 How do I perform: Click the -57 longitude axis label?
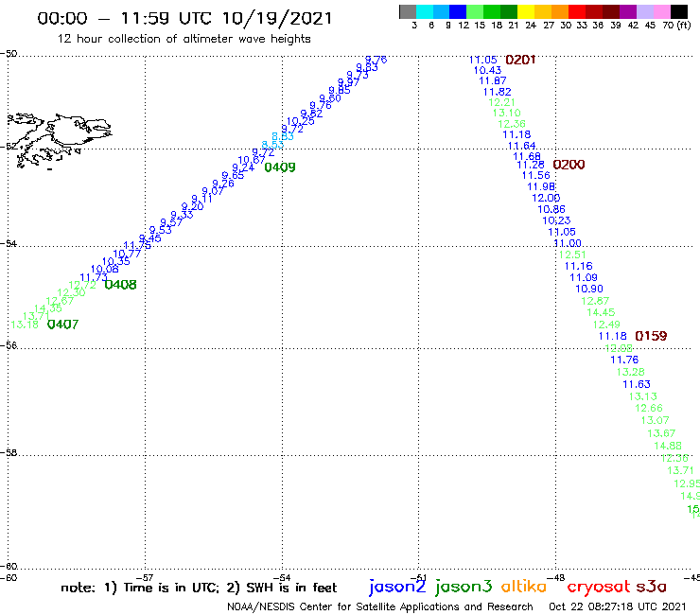click(x=145, y=577)
